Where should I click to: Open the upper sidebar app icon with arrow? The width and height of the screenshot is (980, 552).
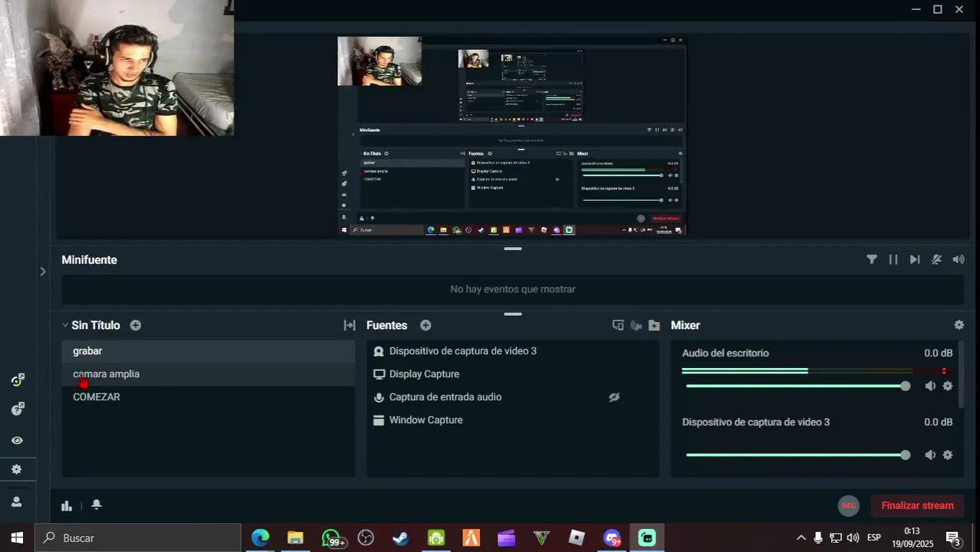pyautogui.click(x=17, y=379)
